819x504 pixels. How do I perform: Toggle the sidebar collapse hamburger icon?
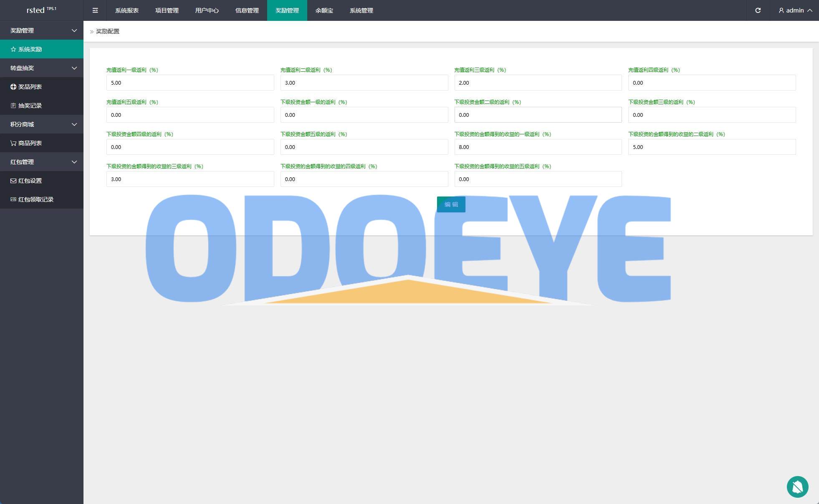click(95, 10)
